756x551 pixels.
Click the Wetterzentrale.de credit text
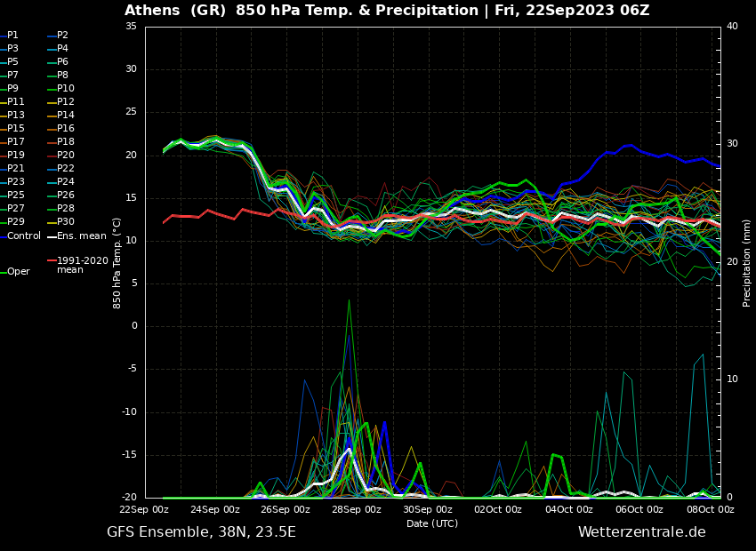641,532
